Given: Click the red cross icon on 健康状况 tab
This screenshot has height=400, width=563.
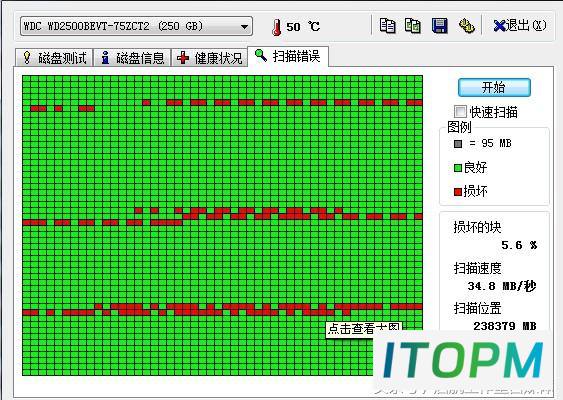Looking at the screenshot, I should (183, 57).
